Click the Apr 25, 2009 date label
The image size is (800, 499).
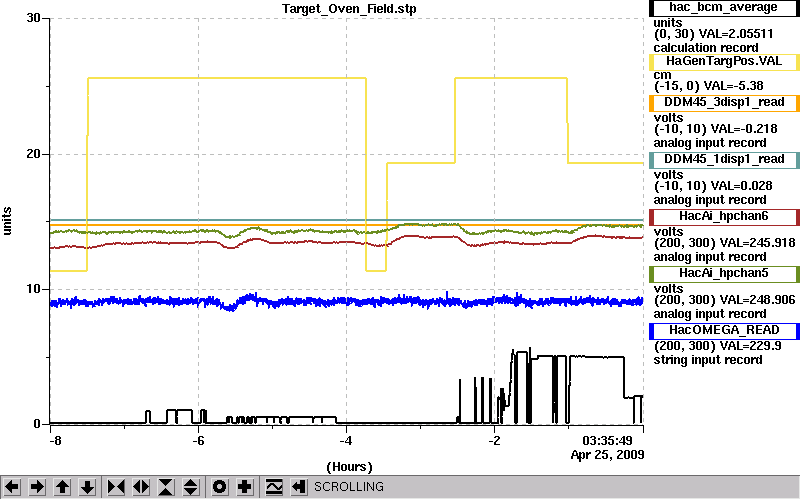click(607, 455)
